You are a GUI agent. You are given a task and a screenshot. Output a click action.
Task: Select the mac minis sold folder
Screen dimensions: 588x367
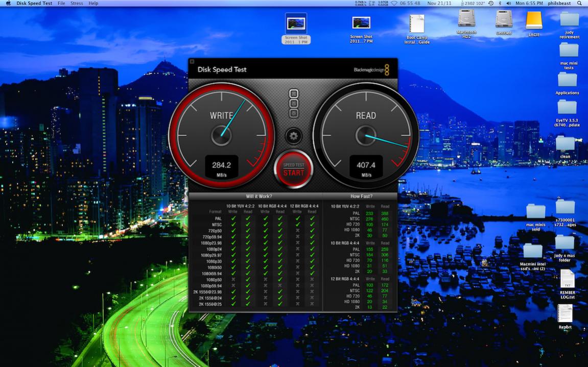(x=535, y=217)
